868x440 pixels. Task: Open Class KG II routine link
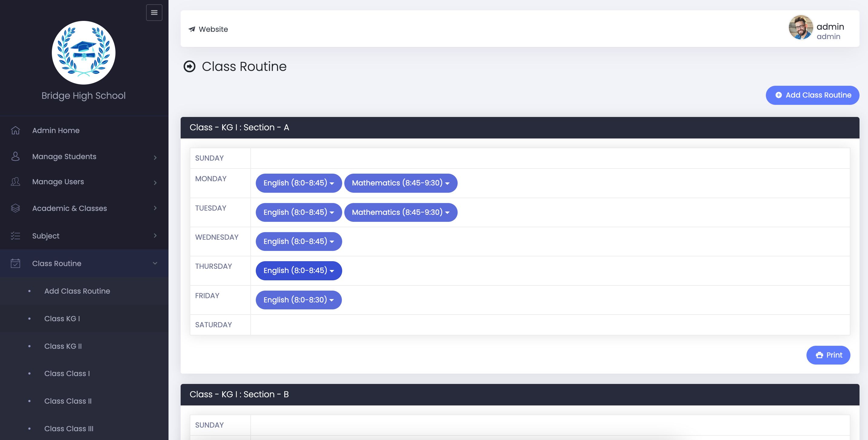[x=63, y=346]
